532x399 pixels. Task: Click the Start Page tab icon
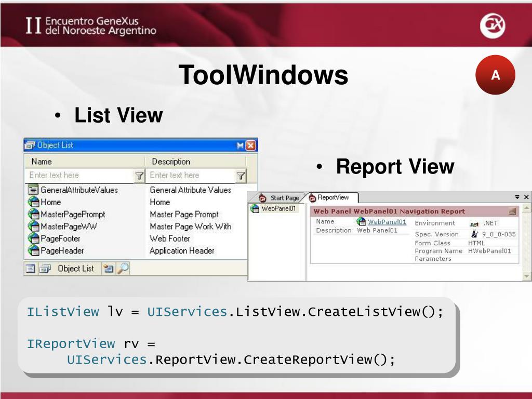click(x=262, y=198)
